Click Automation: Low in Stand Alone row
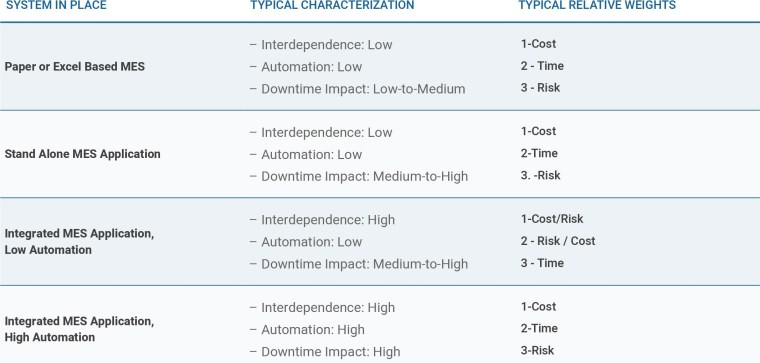The width and height of the screenshot is (760, 363). pyautogui.click(x=312, y=155)
